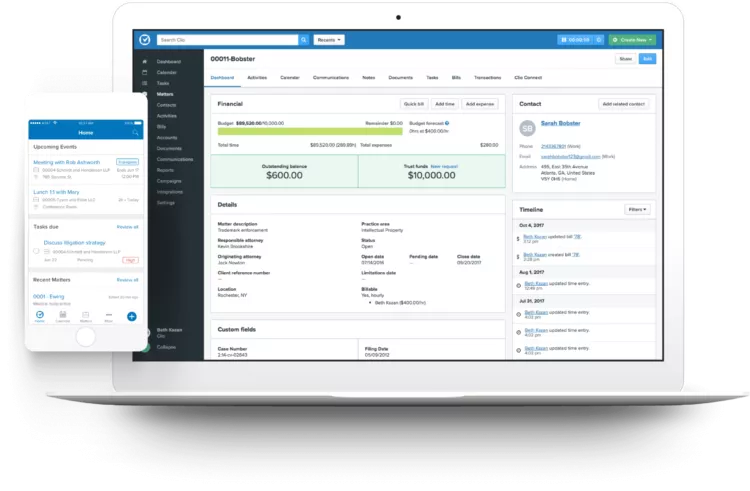Tap the blue plus button on phone
Viewport: 750px width, 491px height.
click(x=132, y=316)
